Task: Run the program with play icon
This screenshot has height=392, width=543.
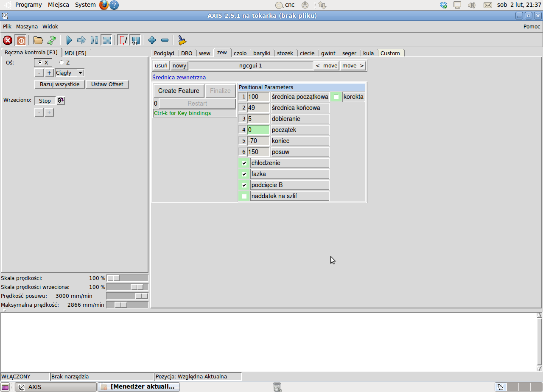Action: click(x=69, y=40)
